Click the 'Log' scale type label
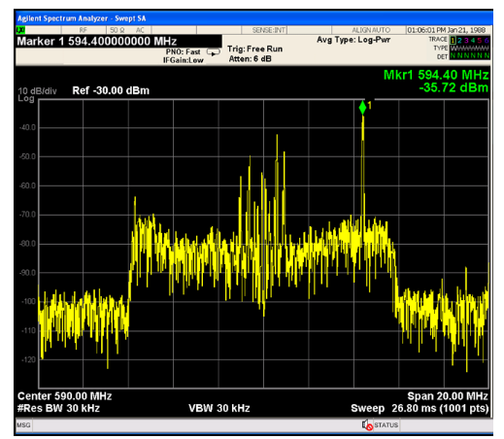 coord(26,98)
